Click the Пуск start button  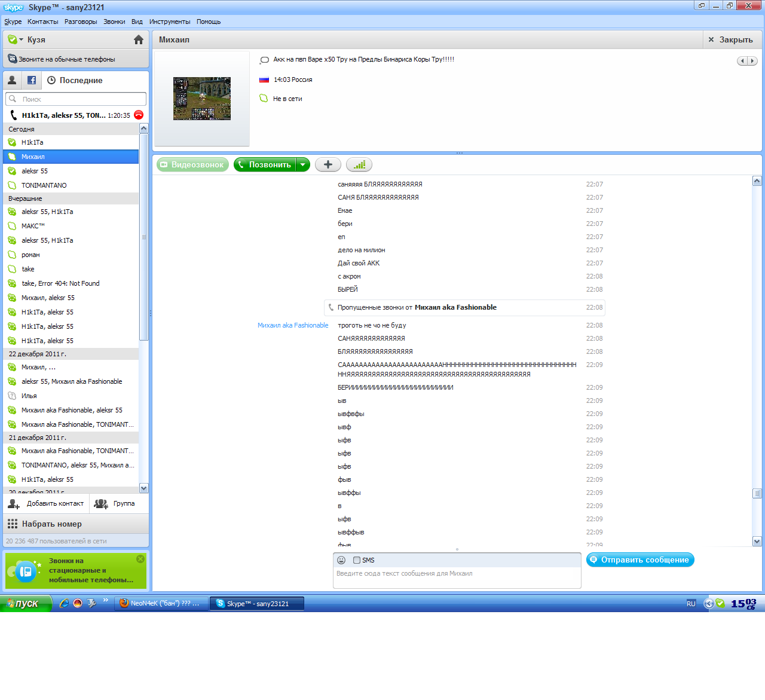click(x=26, y=603)
